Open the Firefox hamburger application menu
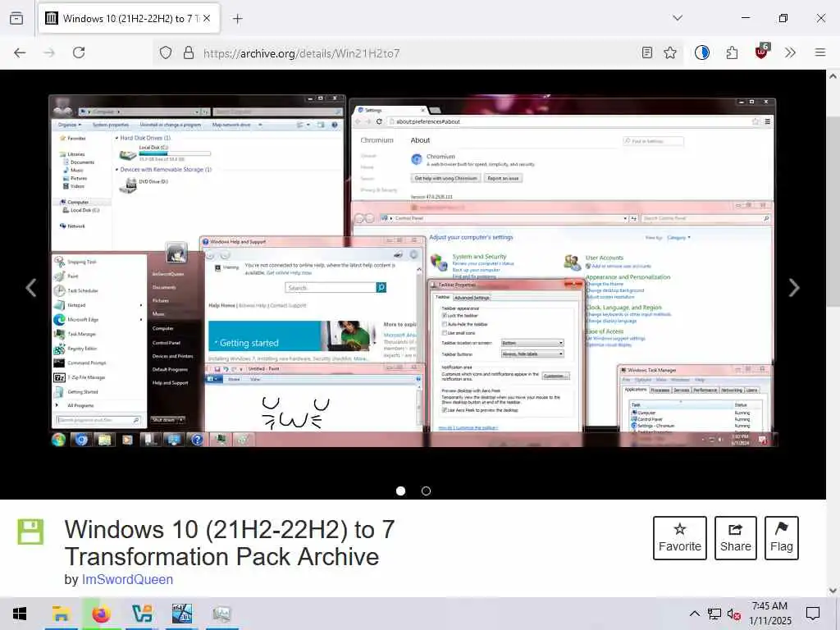840x630 pixels. click(820, 52)
